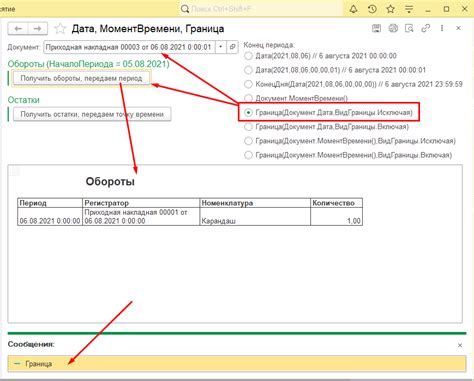Click the Количество column header
Image resolution: width=474 pixels, height=381 pixels.
(x=336, y=203)
